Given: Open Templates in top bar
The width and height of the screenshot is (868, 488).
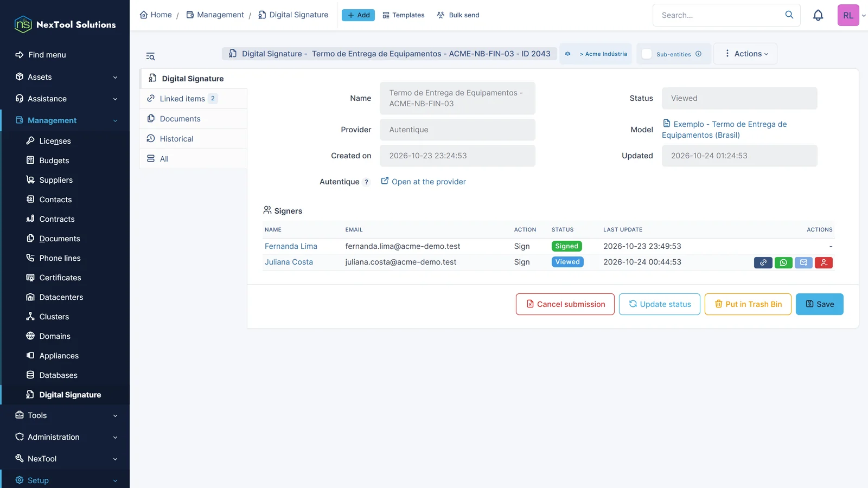Looking at the screenshot, I should tap(404, 15).
